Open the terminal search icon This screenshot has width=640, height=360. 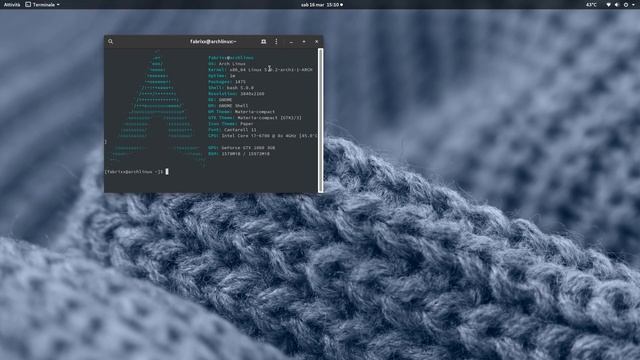111,42
